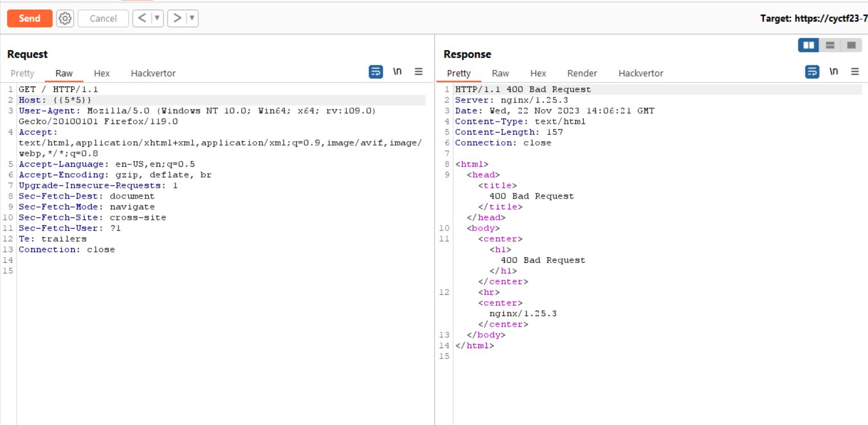868x425 pixels.
Task: Click the Sec-Fetch-User: ?1 line
Action: coord(69,228)
